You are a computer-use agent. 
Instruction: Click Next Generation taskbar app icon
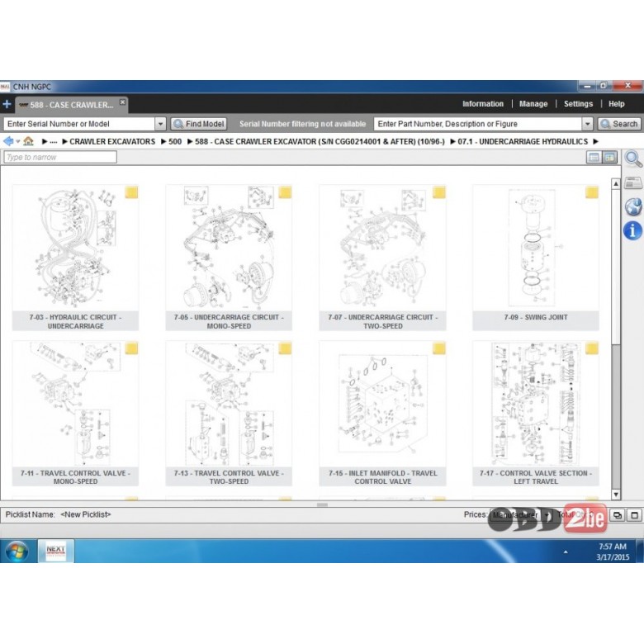coord(56,551)
